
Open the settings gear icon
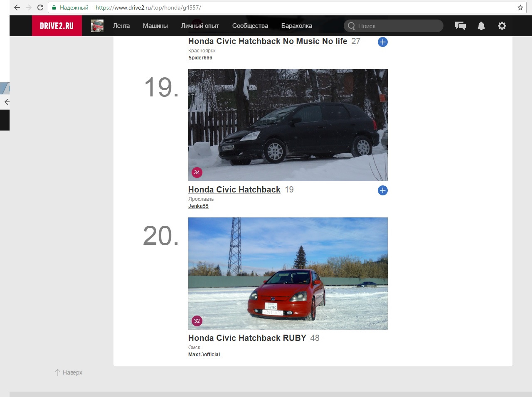click(502, 26)
